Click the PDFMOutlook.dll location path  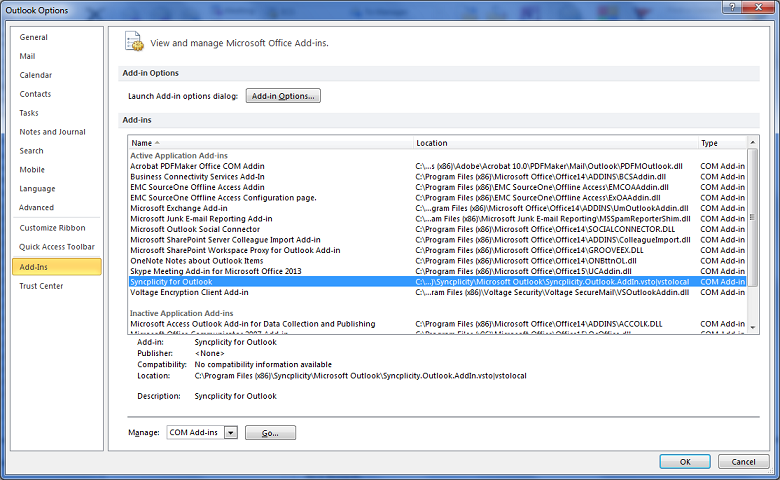point(549,166)
